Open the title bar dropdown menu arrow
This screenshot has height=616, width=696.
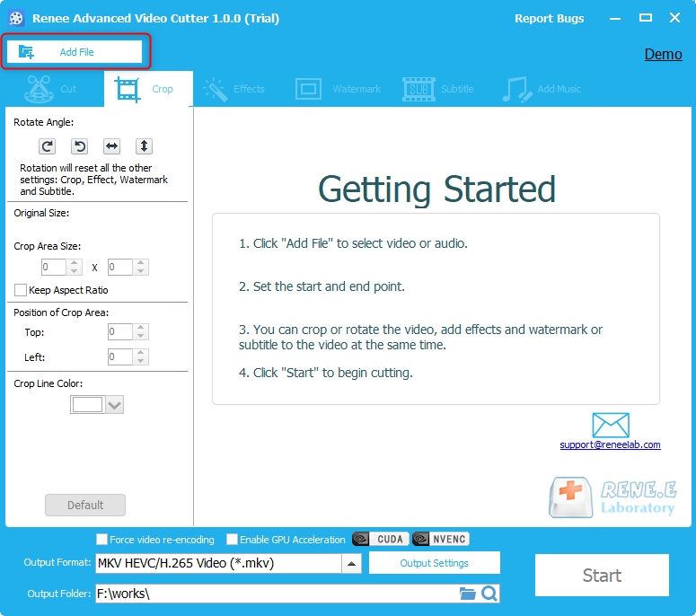click(614, 19)
